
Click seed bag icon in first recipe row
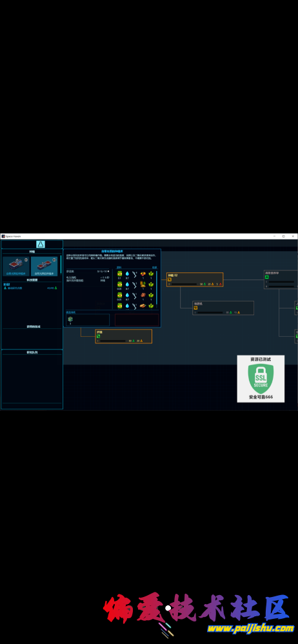[x=120, y=274]
